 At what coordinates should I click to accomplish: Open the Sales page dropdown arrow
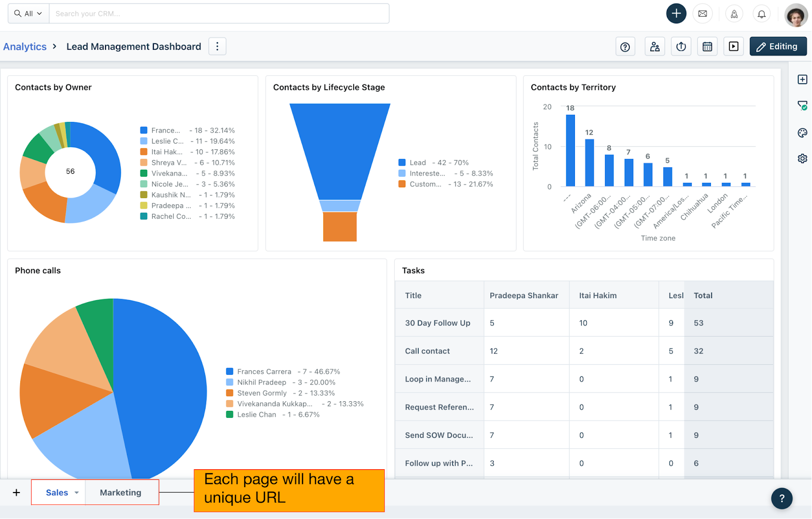[76, 492]
